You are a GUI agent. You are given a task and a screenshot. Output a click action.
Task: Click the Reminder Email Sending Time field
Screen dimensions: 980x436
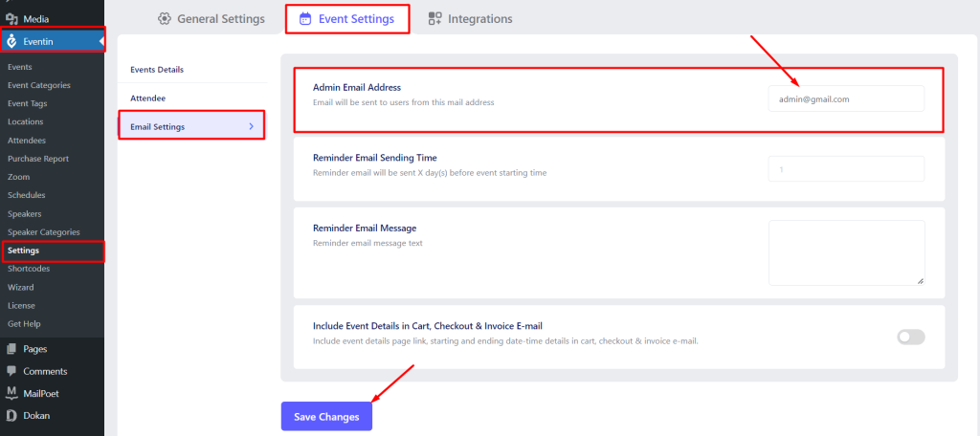click(x=846, y=168)
